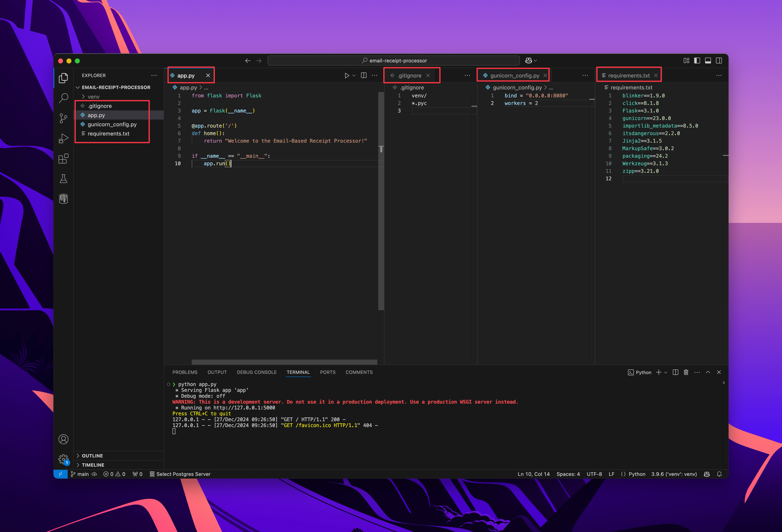Open the Manage gear icon
Image resolution: width=782 pixels, height=532 pixels.
tap(63, 459)
